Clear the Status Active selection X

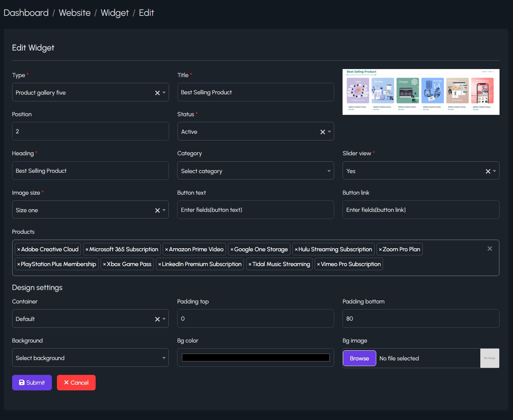(323, 132)
